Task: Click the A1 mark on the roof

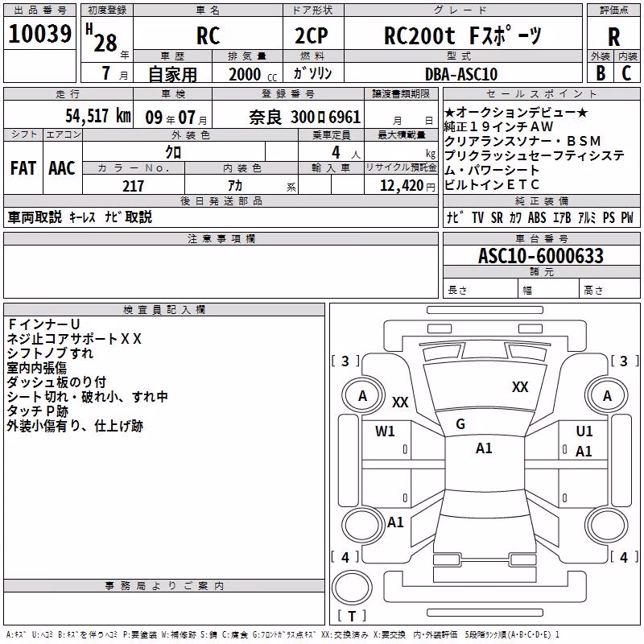Action: (484, 448)
